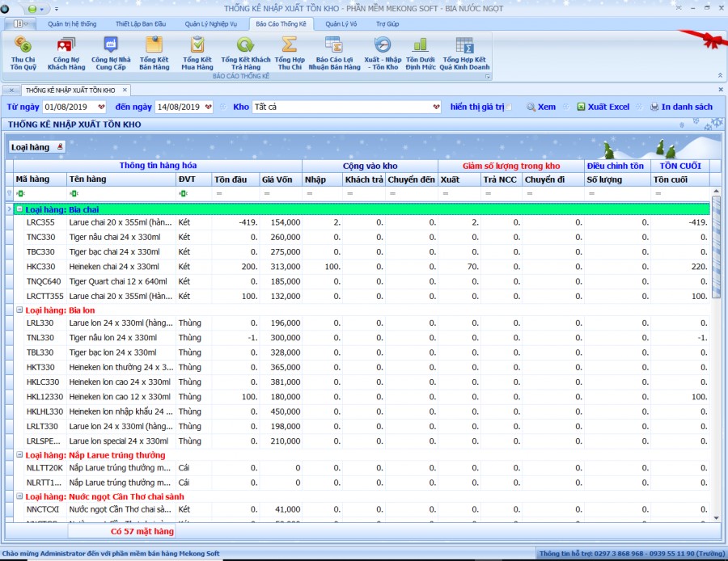Click the vertical scrollbar thumb of the grid

pos(716,247)
